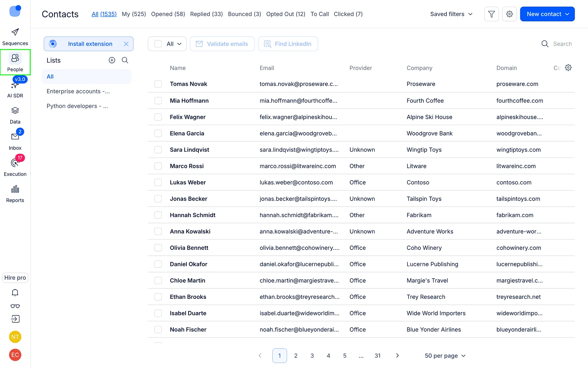Image resolution: width=588 pixels, height=368 pixels.
Task: Add a new list with plus icon
Action: click(x=112, y=60)
